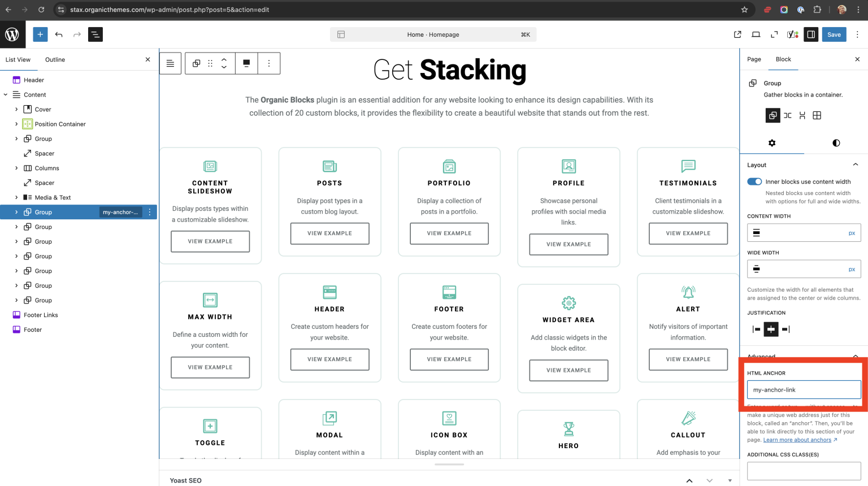Select the Row layout variation icon
Screen dimensions: 868x486
pyautogui.click(x=787, y=115)
